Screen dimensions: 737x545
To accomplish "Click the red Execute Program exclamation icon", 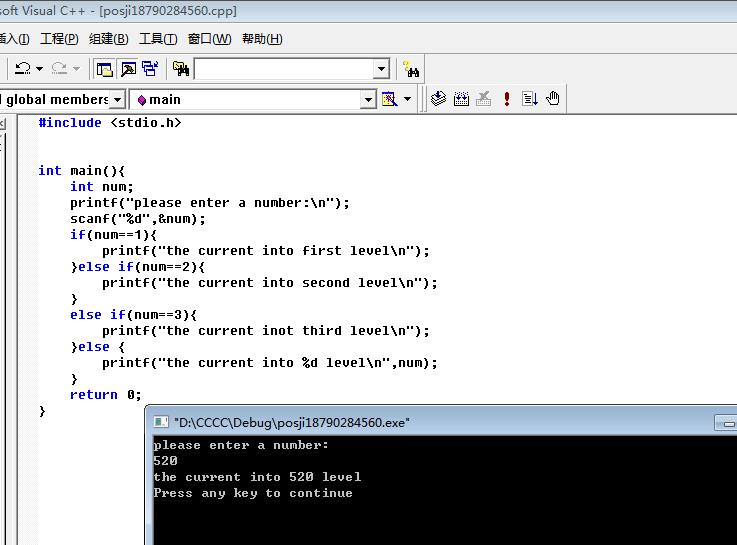I will [x=507, y=99].
